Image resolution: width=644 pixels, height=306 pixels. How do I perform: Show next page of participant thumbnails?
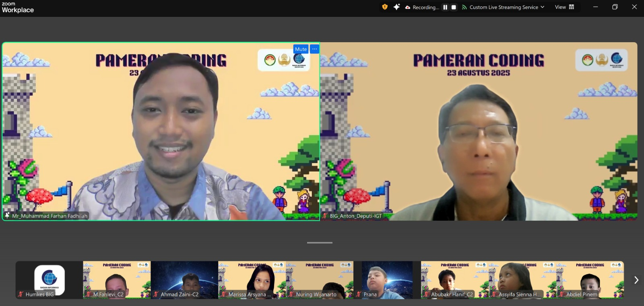(636, 280)
